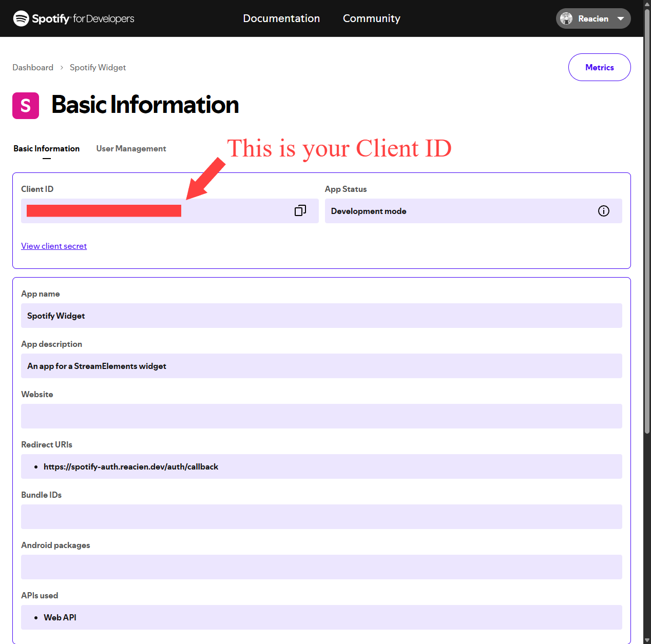Click the App name field

coord(321,316)
